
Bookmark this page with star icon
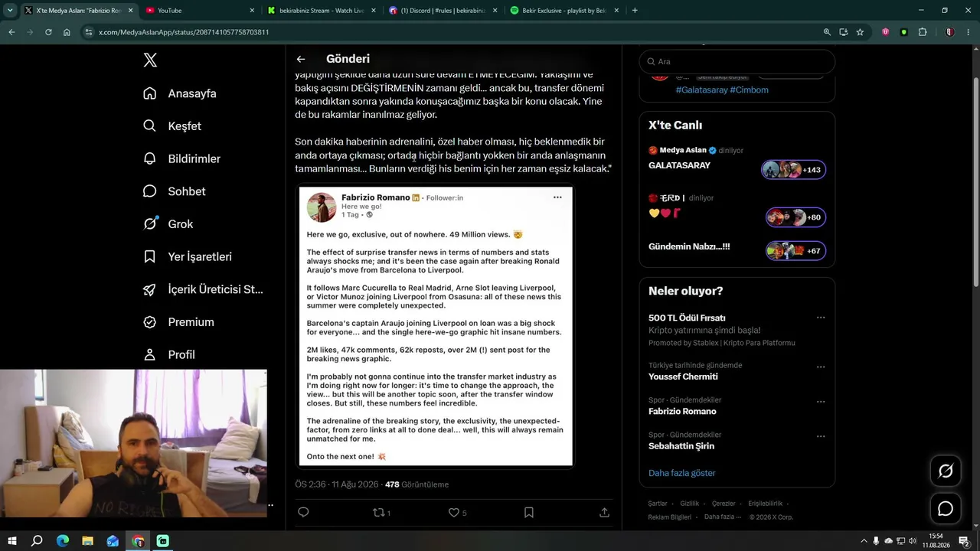(860, 32)
